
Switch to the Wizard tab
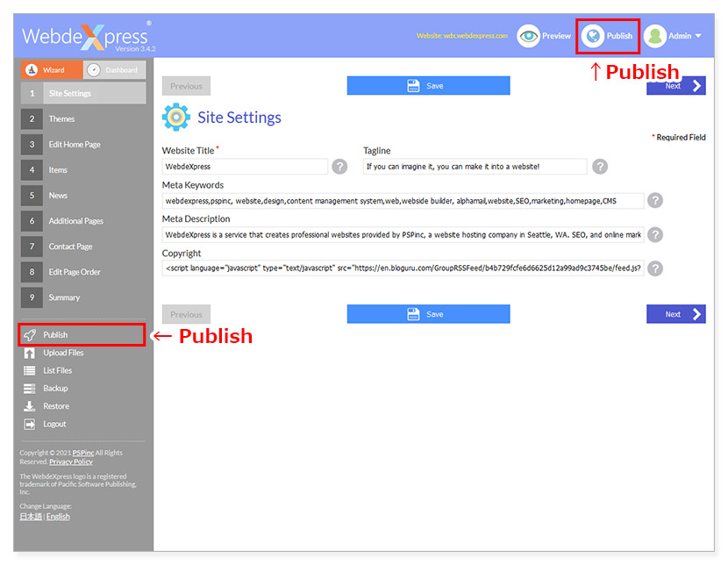point(52,69)
